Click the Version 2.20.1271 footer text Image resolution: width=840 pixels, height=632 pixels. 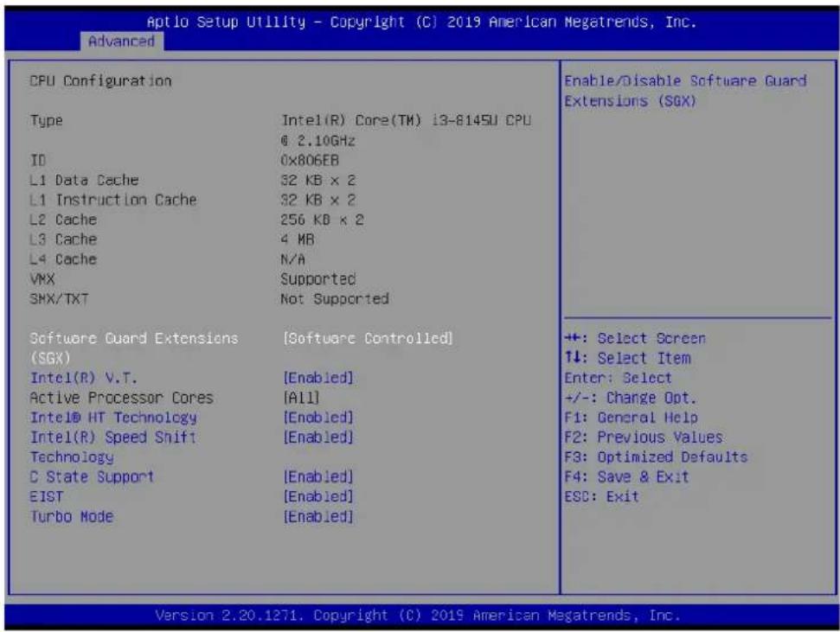click(x=418, y=615)
